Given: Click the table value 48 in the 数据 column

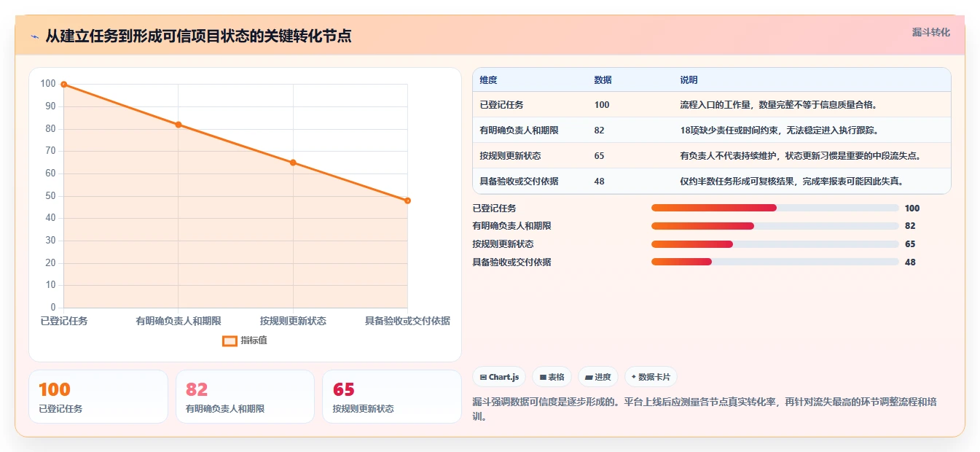Looking at the screenshot, I should click(x=599, y=182).
